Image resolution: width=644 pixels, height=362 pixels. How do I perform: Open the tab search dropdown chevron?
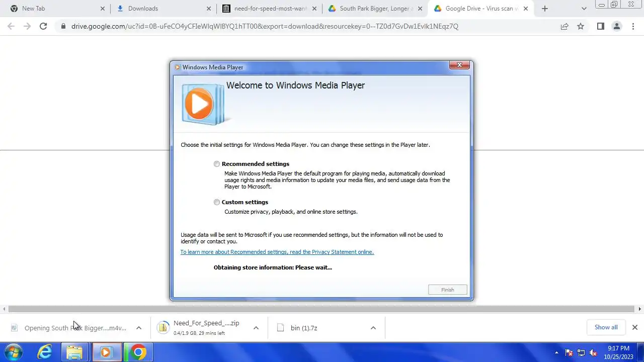(584, 9)
